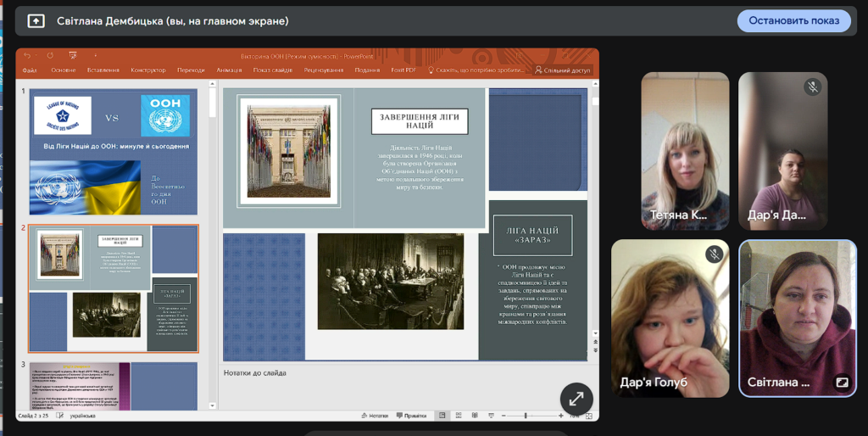The height and width of the screenshot is (436, 868).
Task: Open the Вставлення ribbon tab
Action: 103,70
